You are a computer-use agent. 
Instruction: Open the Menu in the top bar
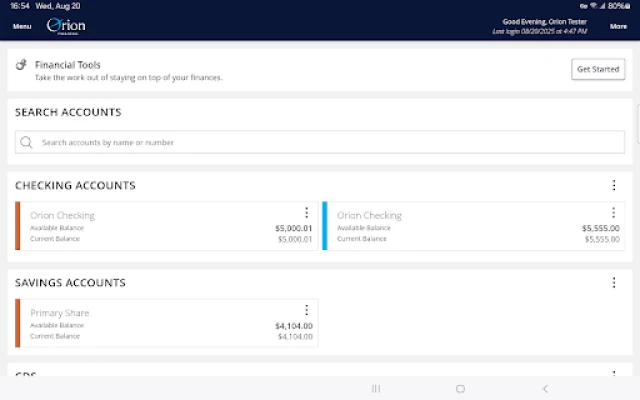[x=22, y=26]
